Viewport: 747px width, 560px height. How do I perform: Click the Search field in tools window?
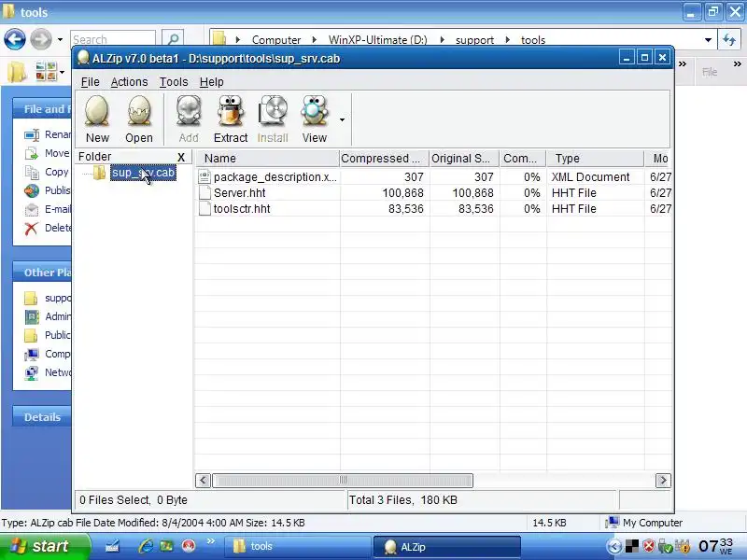click(x=113, y=39)
